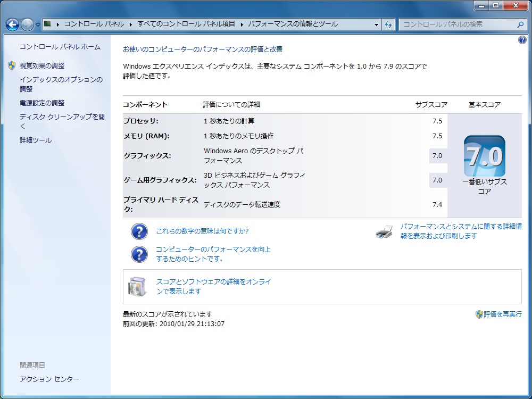This screenshot has height=399, width=532.
Task: Click the 基本スコア column header
Action: (x=485, y=104)
